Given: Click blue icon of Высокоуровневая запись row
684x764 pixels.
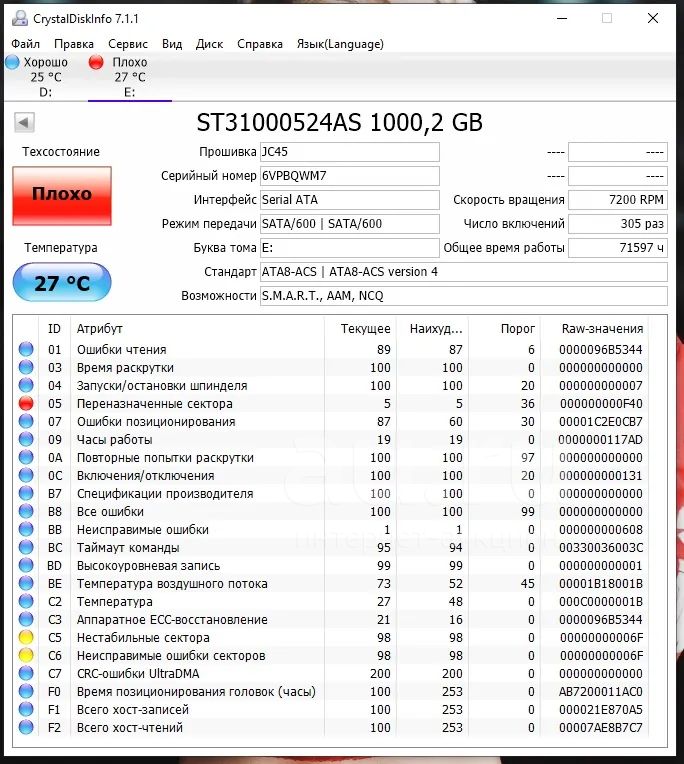Looking at the screenshot, I should pyautogui.click(x=26, y=566).
